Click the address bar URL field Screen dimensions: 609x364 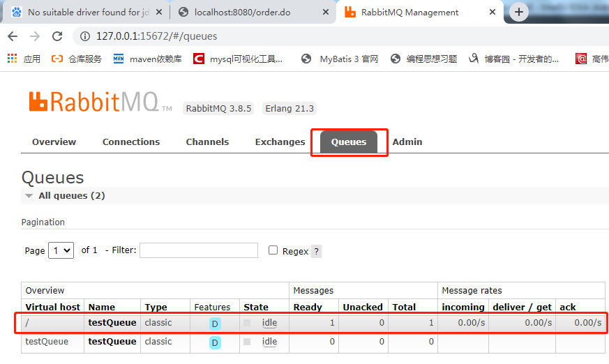[342, 36]
